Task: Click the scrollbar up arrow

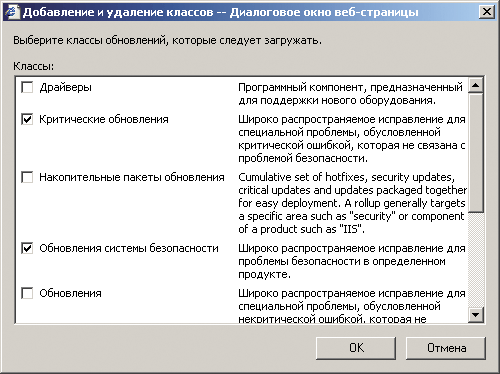Action: [x=476, y=86]
